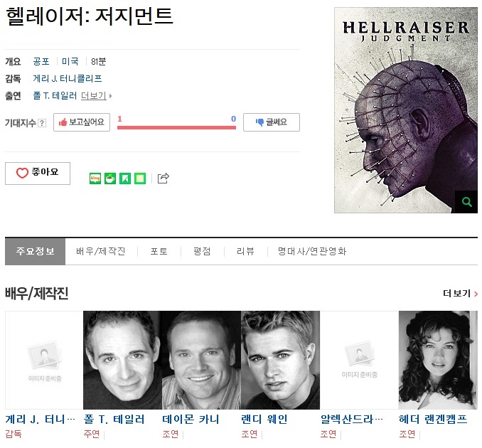Open the 평점 tab
Screen dimensions: 482x448
coord(203,251)
